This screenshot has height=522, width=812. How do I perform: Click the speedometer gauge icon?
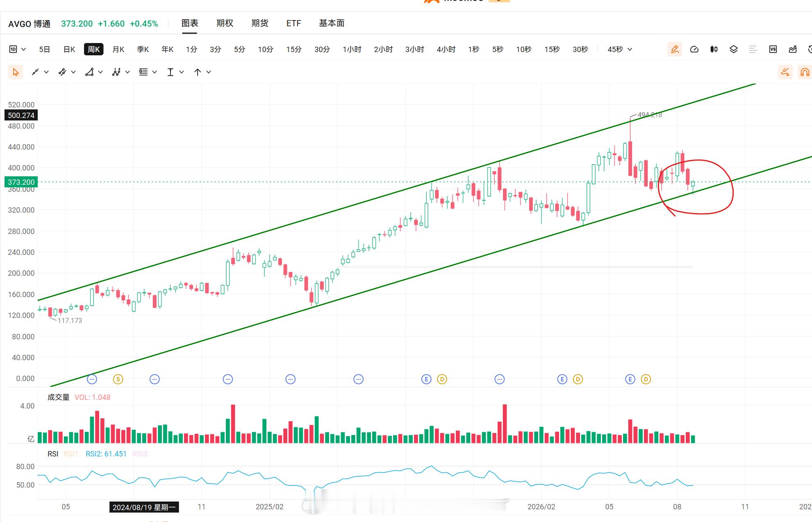(694, 49)
